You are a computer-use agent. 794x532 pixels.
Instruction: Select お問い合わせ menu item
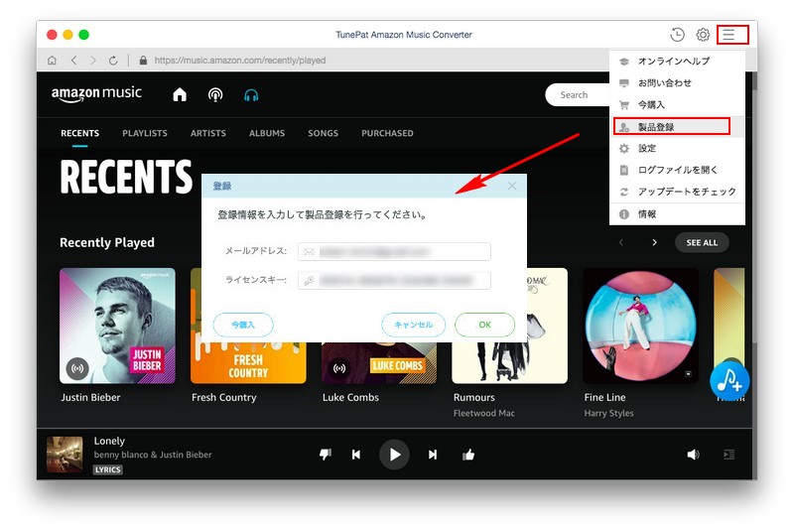(x=677, y=83)
